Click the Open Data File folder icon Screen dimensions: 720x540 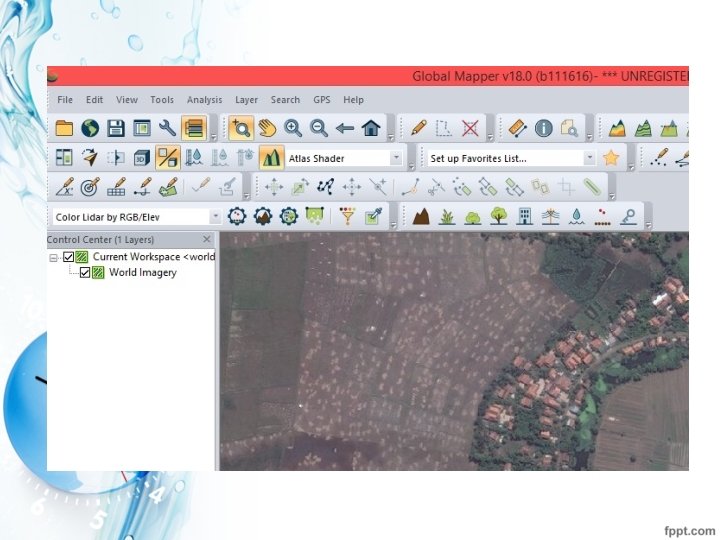(x=64, y=128)
